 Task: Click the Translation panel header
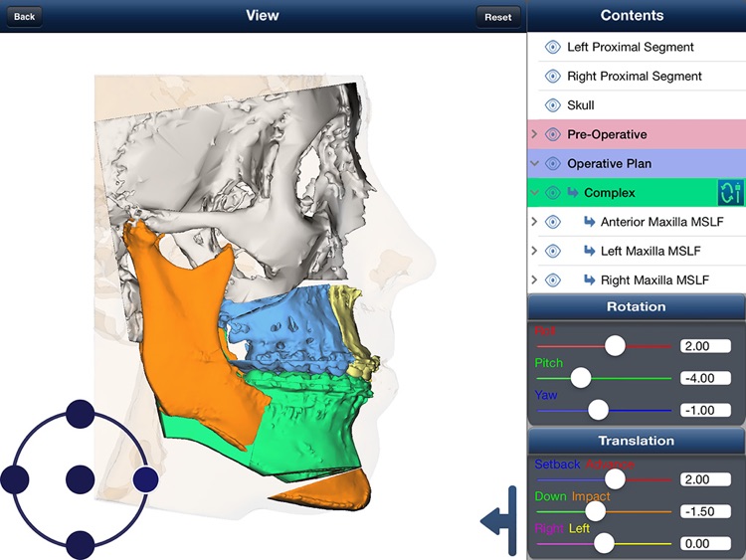[637, 441]
